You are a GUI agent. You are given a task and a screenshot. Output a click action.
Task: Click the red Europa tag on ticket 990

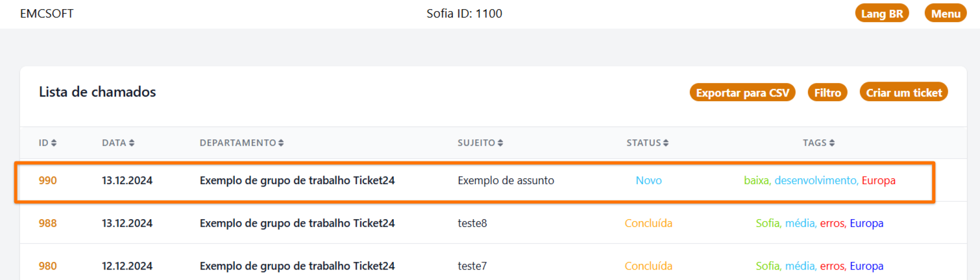879,181
